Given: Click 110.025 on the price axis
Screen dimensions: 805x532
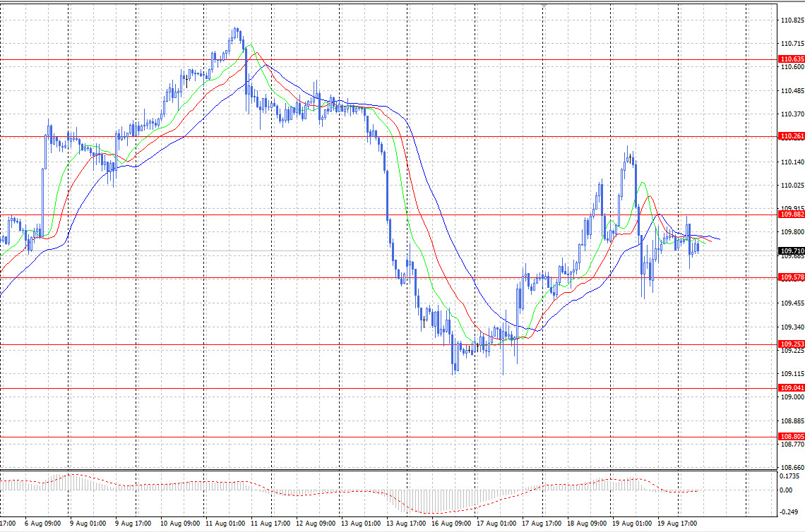Looking at the screenshot, I should (792, 186).
